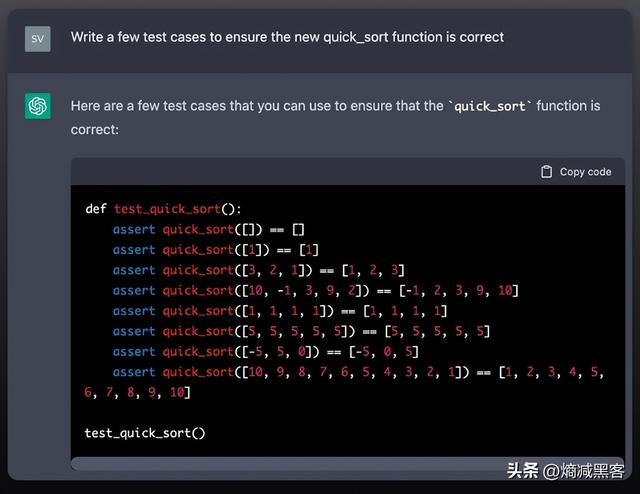Click the code block's gray header bar
Screen dimensions: 640x494
click(x=300, y=172)
